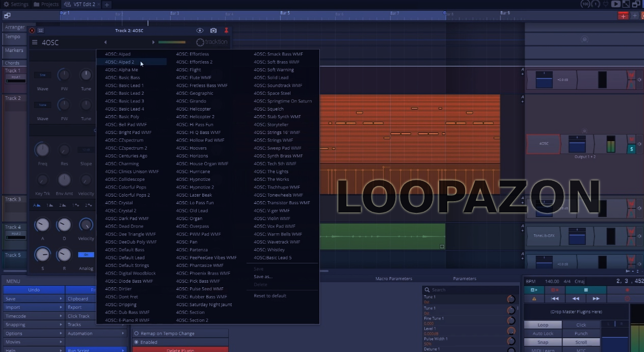Toggle the metronome Click button
The image size is (644, 352).
point(581,325)
